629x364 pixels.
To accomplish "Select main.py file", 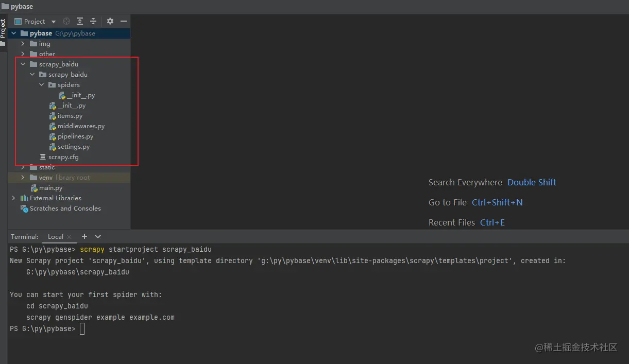I will click(x=50, y=188).
